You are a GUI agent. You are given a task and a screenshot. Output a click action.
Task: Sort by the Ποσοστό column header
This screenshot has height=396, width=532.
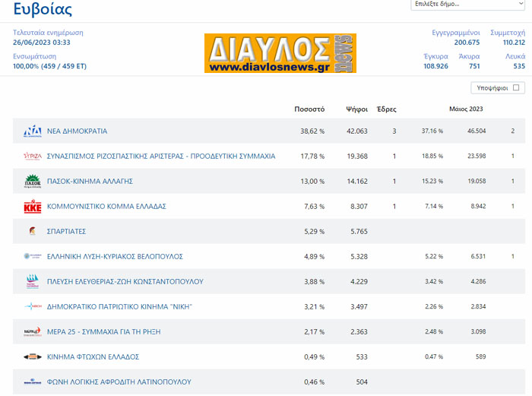pyautogui.click(x=309, y=109)
